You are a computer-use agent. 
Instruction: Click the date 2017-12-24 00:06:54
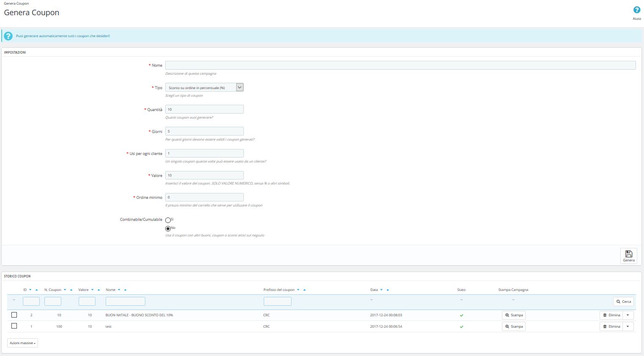tap(386, 326)
